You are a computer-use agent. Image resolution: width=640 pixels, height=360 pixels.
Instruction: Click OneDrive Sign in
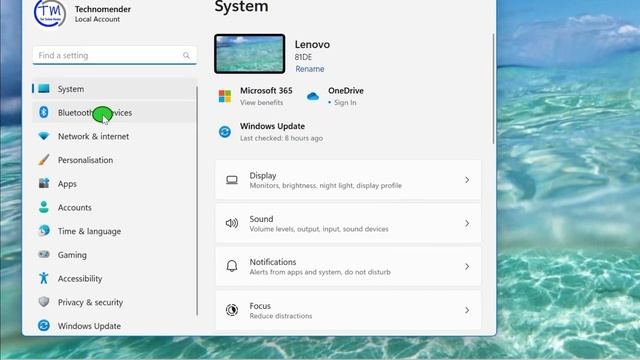[345, 102]
